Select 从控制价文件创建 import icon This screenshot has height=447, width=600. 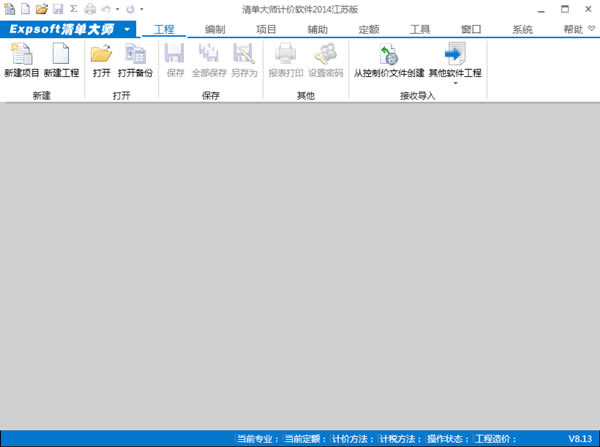389,60
